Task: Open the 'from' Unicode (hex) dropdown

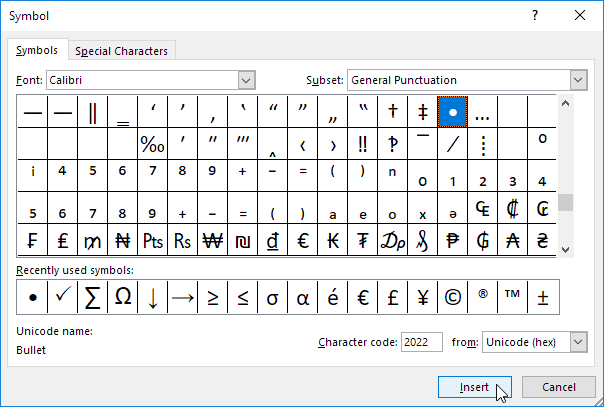Action: pos(577,343)
